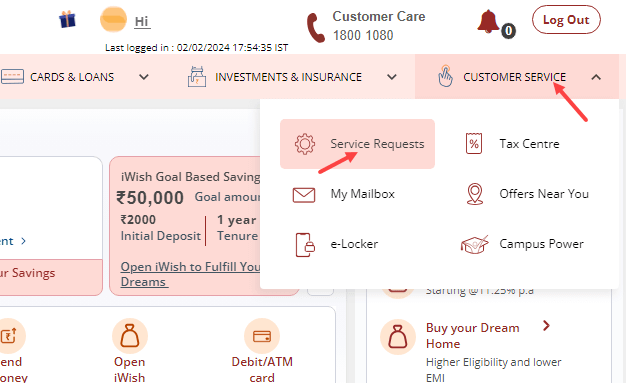
Task: Click the e-Locker icon
Action: 305,244
